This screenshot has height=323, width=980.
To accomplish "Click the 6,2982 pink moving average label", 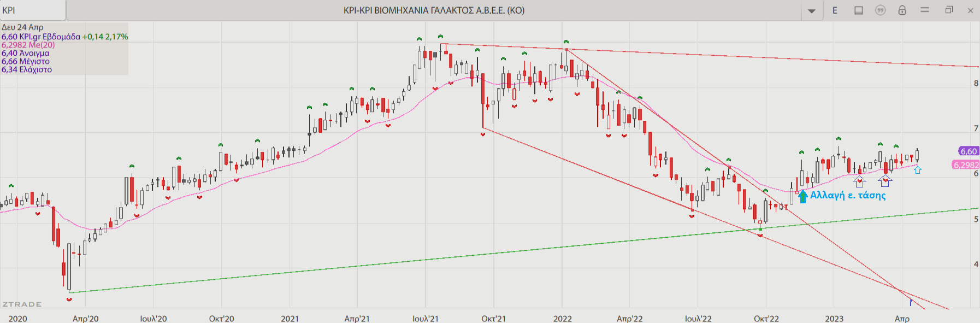I will coord(966,165).
